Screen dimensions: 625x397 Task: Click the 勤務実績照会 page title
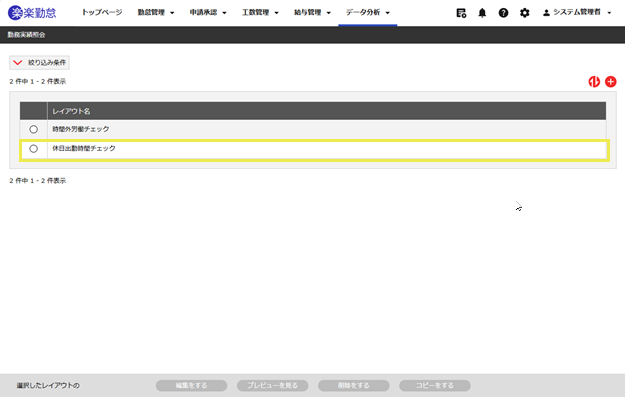click(26, 35)
